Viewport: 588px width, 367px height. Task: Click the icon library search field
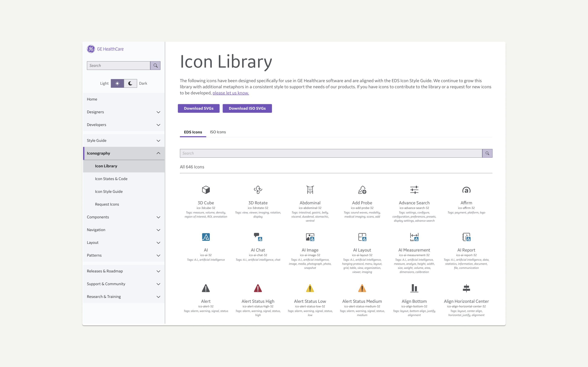click(331, 153)
